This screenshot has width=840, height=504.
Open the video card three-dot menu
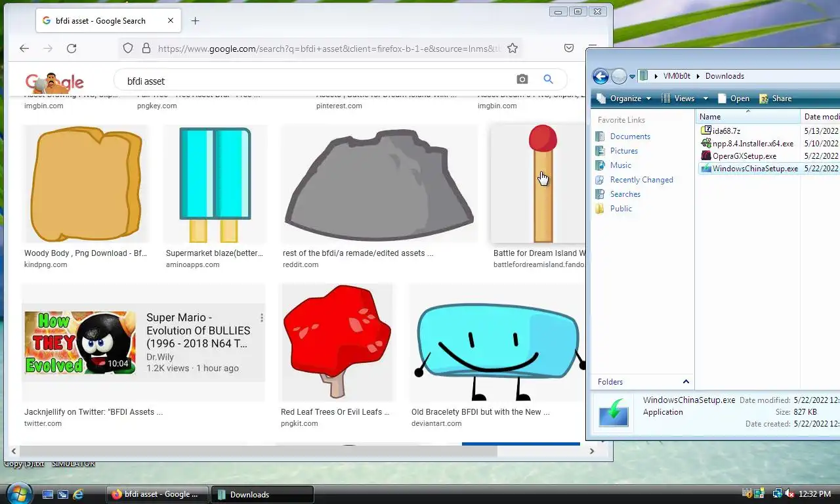pos(261,318)
